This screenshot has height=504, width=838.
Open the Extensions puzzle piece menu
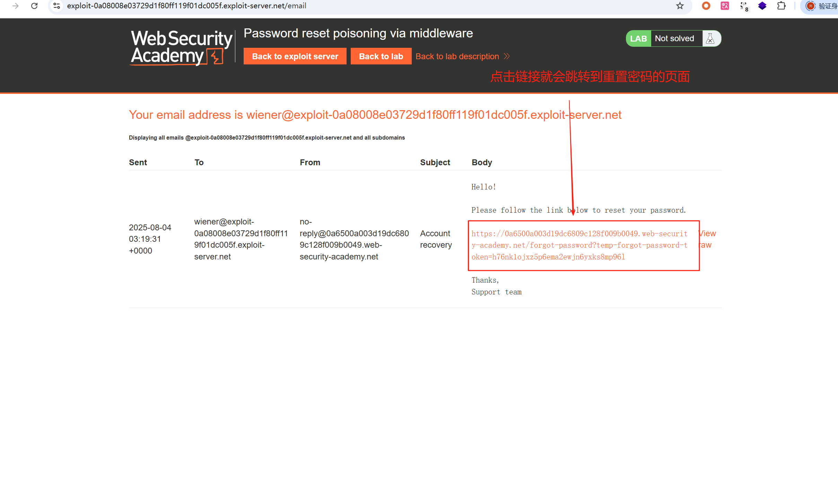pyautogui.click(x=781, y=6)
